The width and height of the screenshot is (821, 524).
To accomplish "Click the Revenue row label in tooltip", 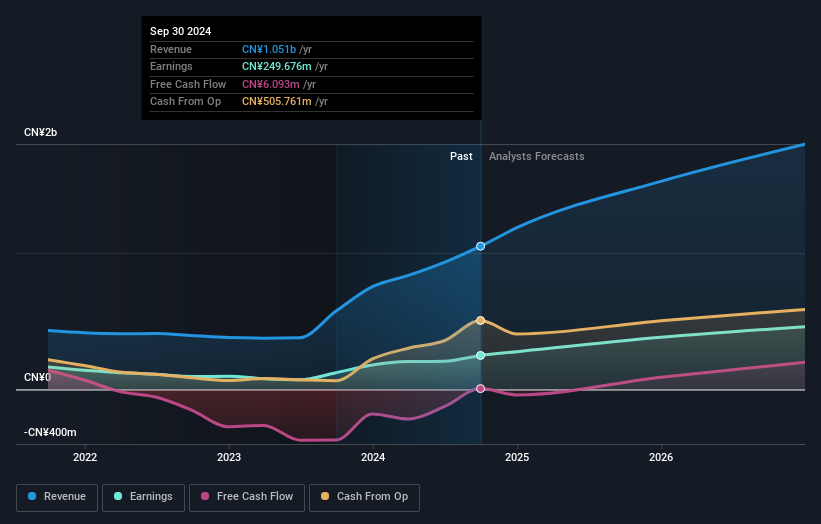I will (x=171, y=49).
